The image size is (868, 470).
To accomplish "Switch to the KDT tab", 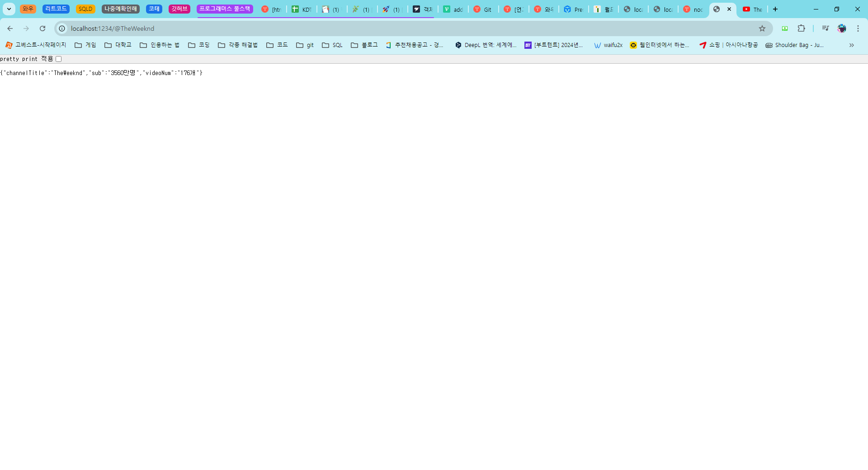I will pos(302,9).
